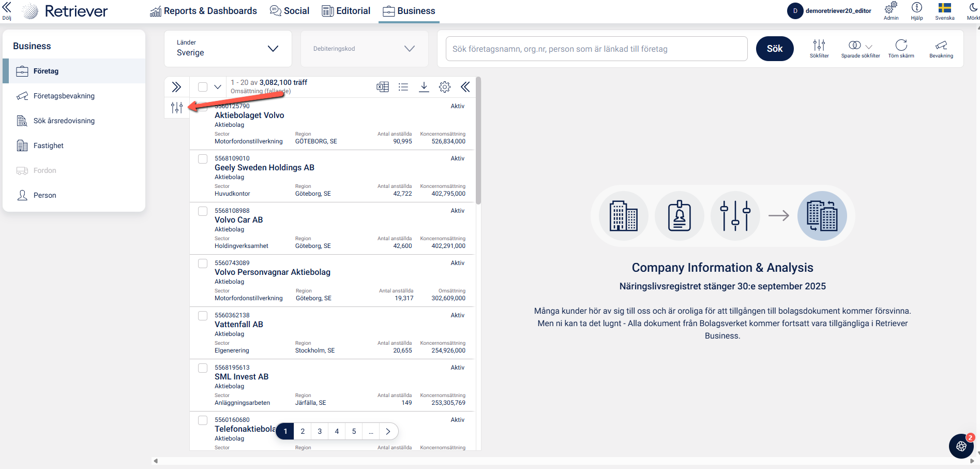Open Fastighet in sidebar
This screenshot has height=469, width=980.
pyautogui.click(x=74, y=145)
